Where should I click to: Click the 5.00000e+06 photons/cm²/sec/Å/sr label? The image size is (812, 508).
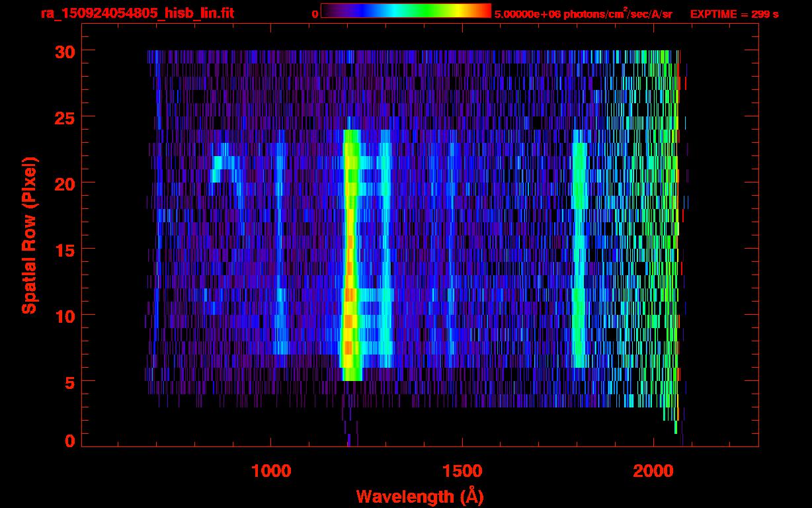click(x=583, y=13)
